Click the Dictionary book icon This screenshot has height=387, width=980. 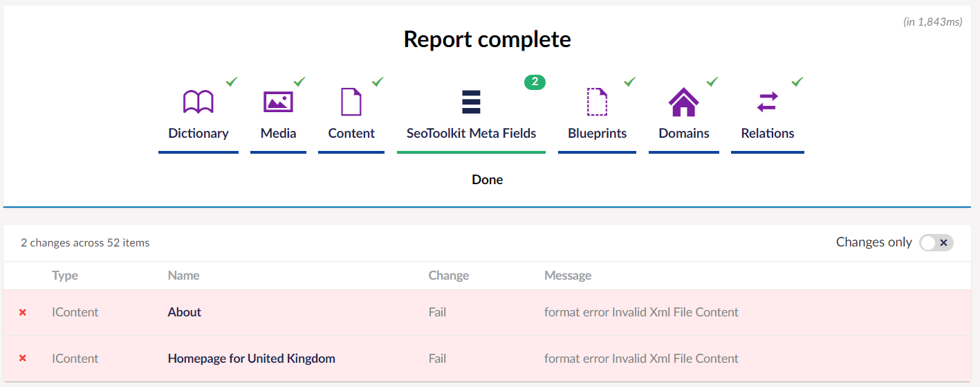198,102
